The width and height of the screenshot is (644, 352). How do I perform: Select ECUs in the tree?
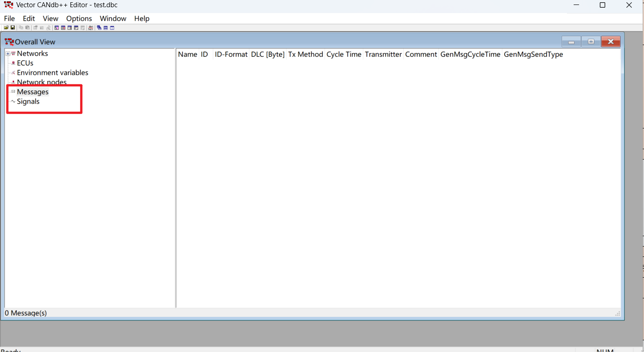click(x=25, y=63)
